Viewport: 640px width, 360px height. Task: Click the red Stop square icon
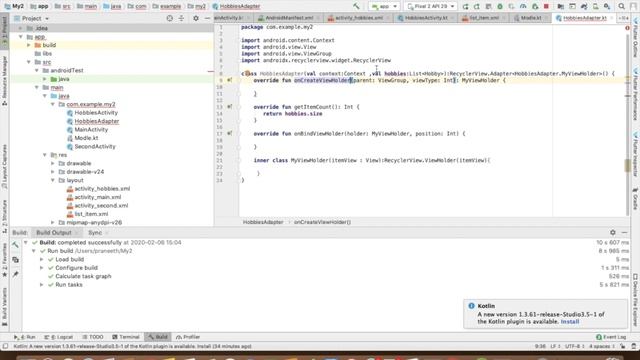[x=546, y=7]
